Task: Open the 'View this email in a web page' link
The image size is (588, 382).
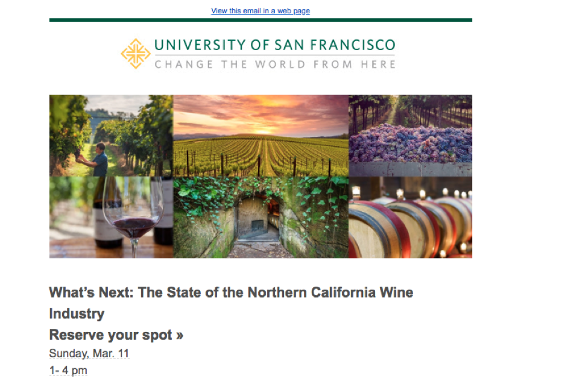Action: (x=261, y=10)
